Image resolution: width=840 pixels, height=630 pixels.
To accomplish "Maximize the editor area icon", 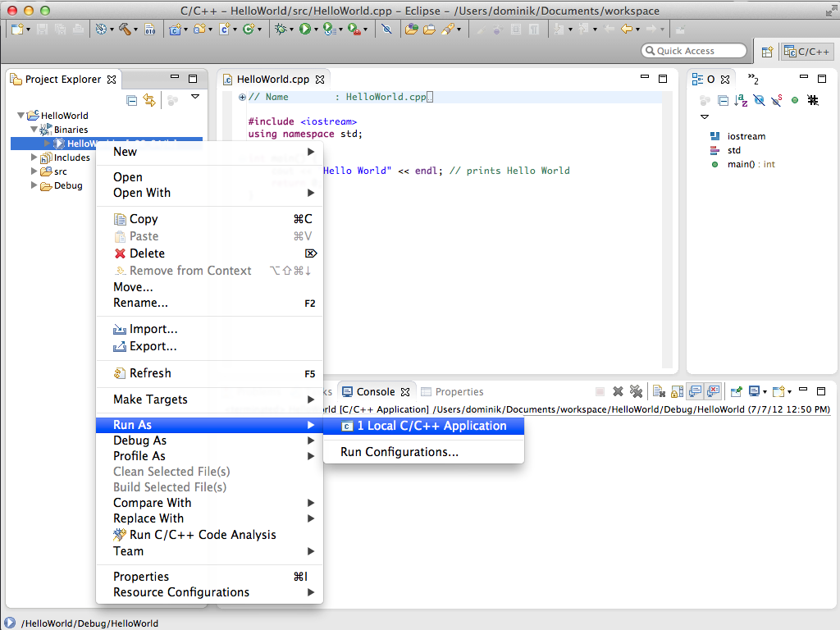I will [663, 79].
